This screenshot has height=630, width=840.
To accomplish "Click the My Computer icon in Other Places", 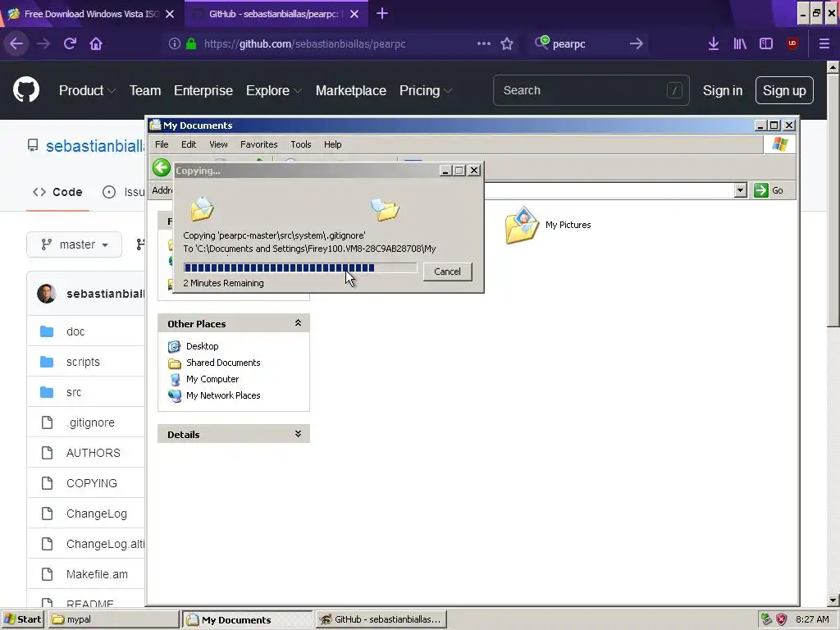I will pos(174,379).
